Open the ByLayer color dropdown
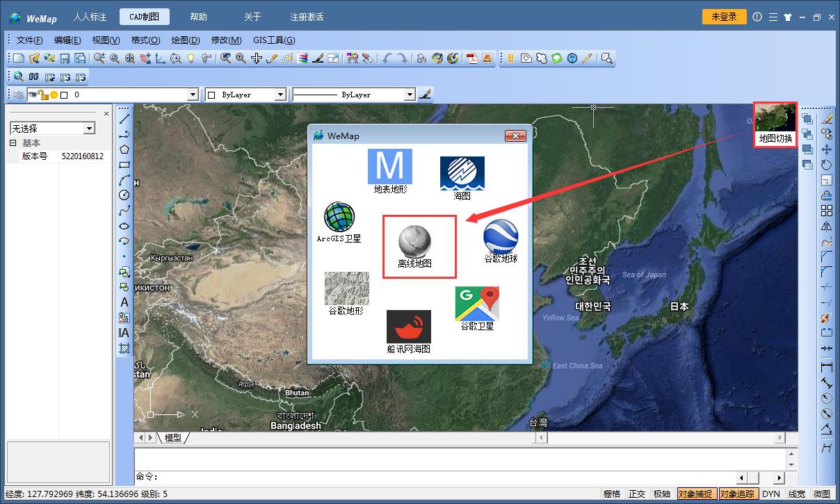This screenshot has width=840, height=504. (280, 95)
